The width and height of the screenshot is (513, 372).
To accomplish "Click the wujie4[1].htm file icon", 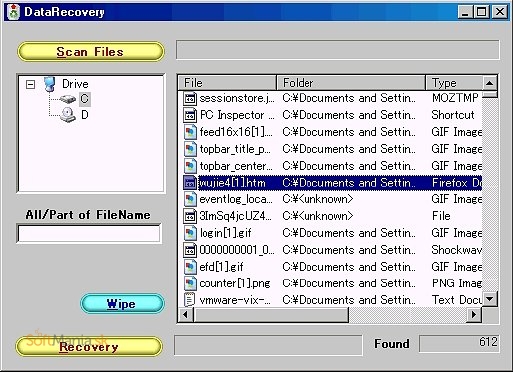I will [190, 183].
